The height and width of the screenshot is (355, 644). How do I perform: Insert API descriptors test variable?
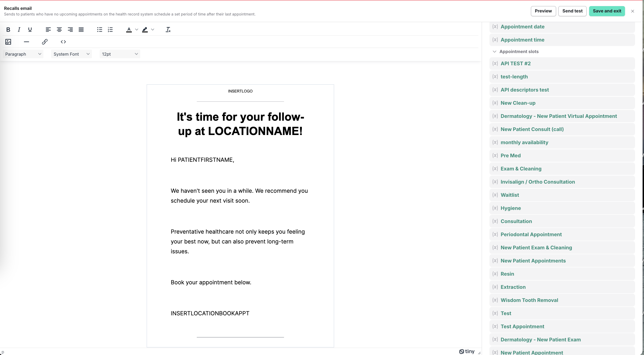tap(562, 90)
